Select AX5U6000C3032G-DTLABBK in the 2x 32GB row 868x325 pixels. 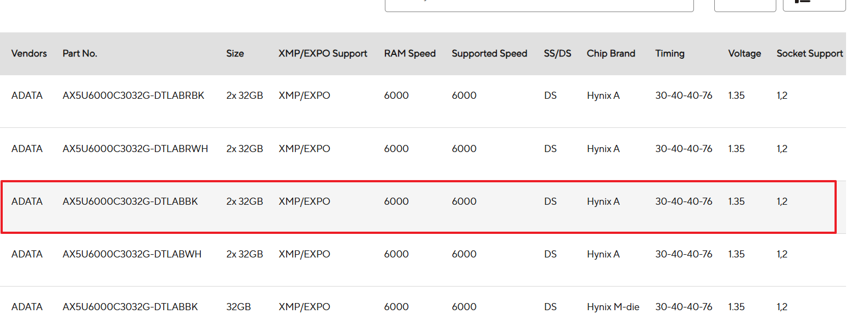[130, 201]
